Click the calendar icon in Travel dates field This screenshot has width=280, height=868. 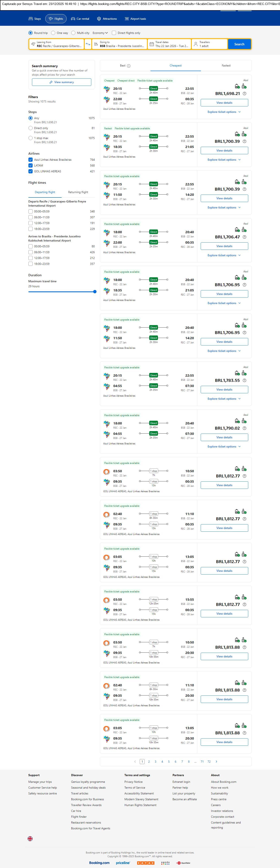[x=152, y=44]
